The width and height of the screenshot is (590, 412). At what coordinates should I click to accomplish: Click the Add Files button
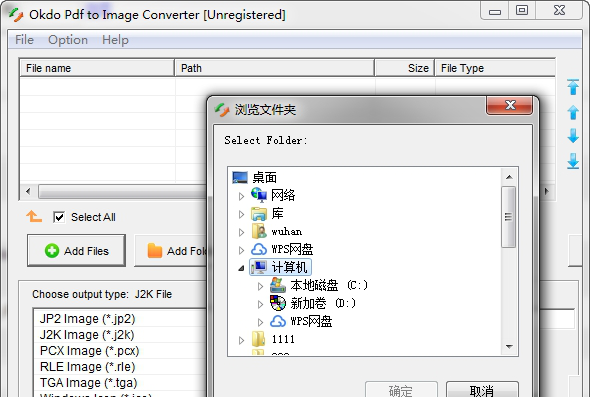76,251
